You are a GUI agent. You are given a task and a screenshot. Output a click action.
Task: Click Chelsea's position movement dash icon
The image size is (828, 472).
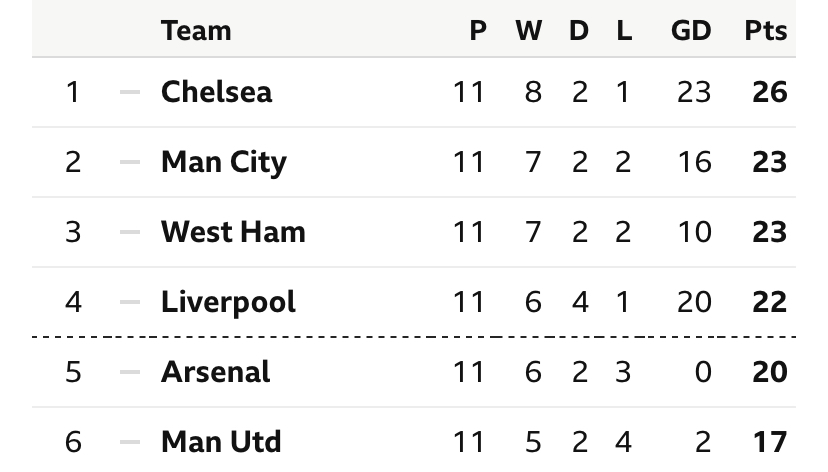130,92
